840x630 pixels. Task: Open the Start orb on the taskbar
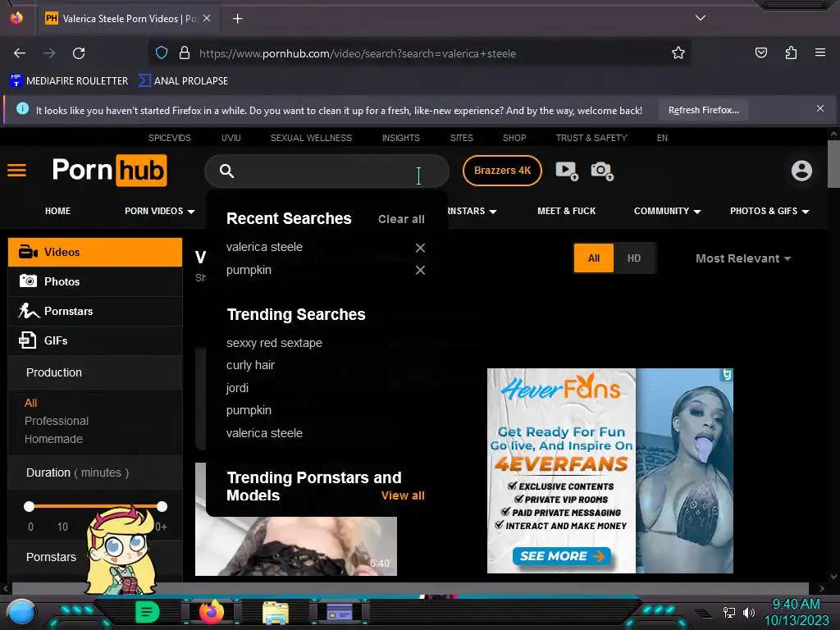(x=21, y=612)
